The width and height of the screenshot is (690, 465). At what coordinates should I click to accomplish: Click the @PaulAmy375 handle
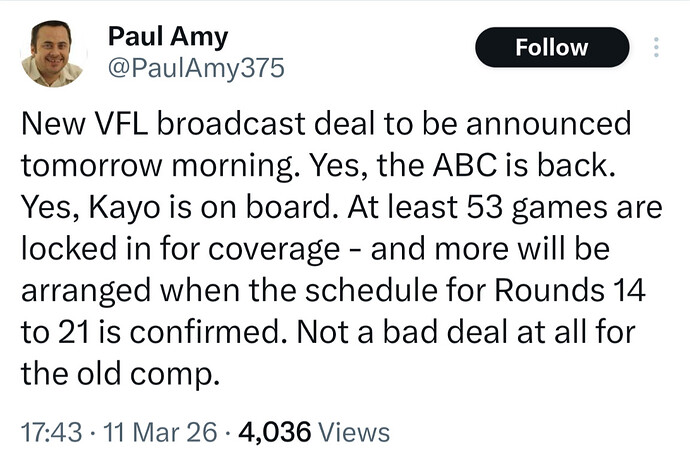click(196, 68)
